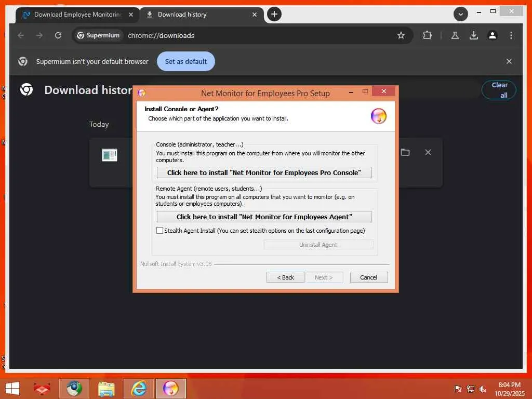532x399 pixels.
Task: Open the red taskbar application icon
Action: (x=42, y=389)
